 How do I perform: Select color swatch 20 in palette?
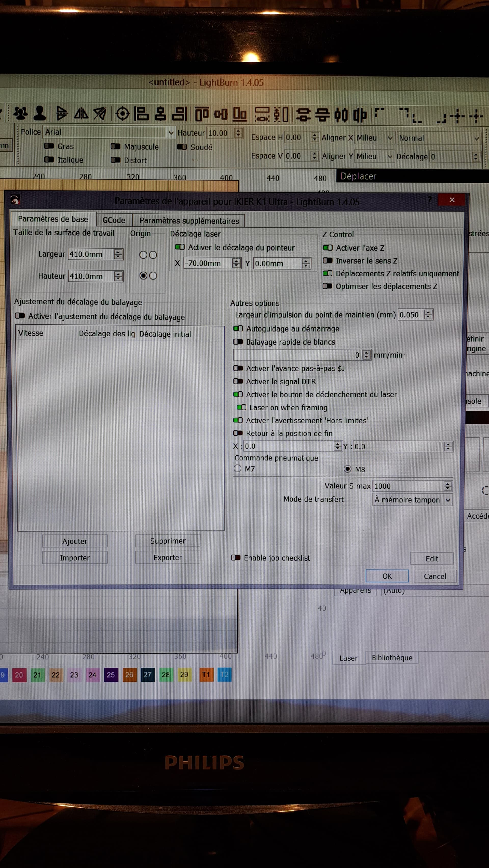tap(19, 675)
